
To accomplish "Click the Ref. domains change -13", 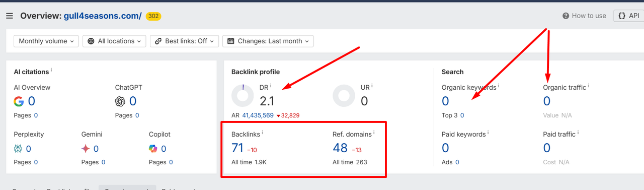I will 357,150.
